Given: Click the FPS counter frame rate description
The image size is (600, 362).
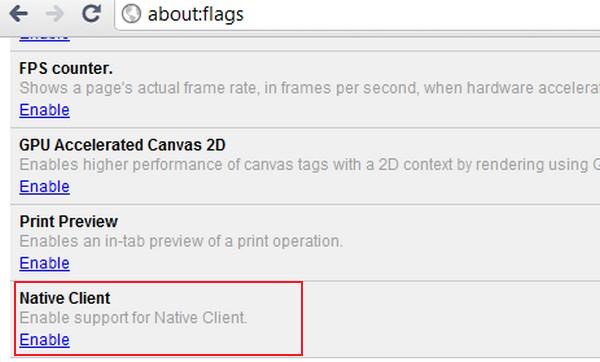Looking at the screenshot, I should (x=310, y=88).
